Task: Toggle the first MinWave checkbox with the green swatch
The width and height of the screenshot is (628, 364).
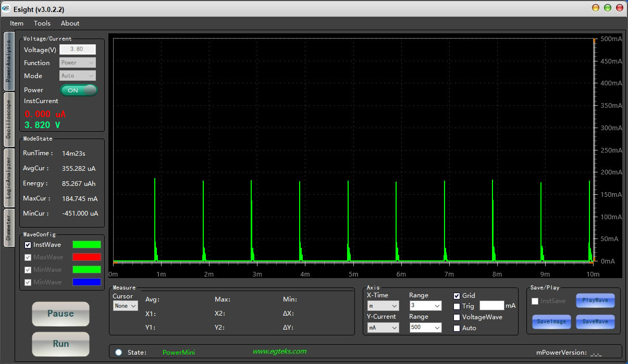Action: click(x=28, y=270)
